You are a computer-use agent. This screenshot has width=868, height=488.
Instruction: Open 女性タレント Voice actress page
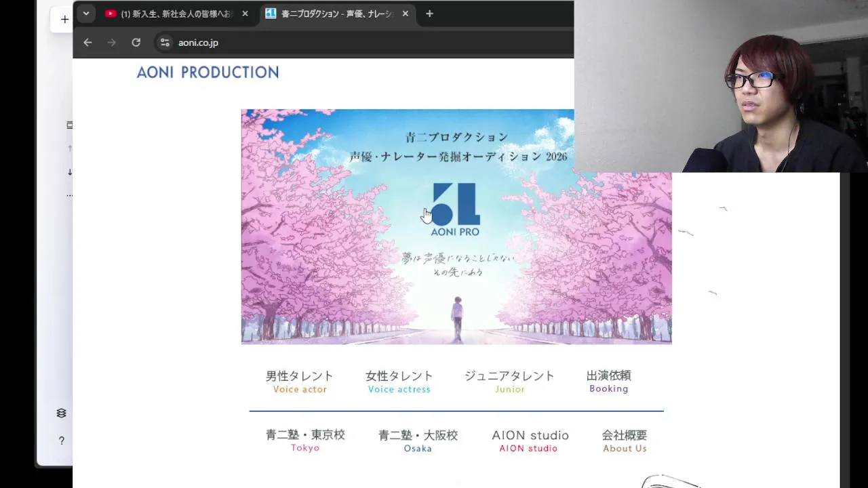(x=399, y=382)
